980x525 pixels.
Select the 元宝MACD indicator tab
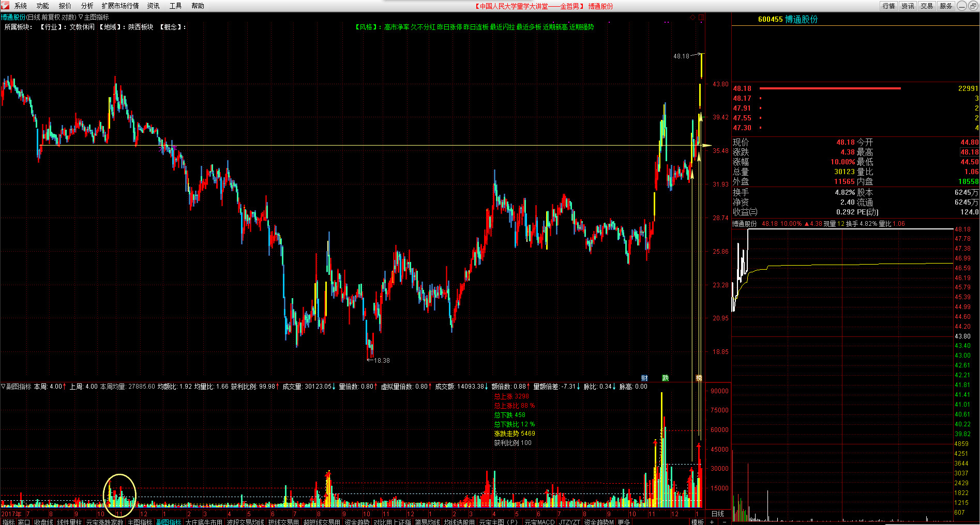[539, 521]
